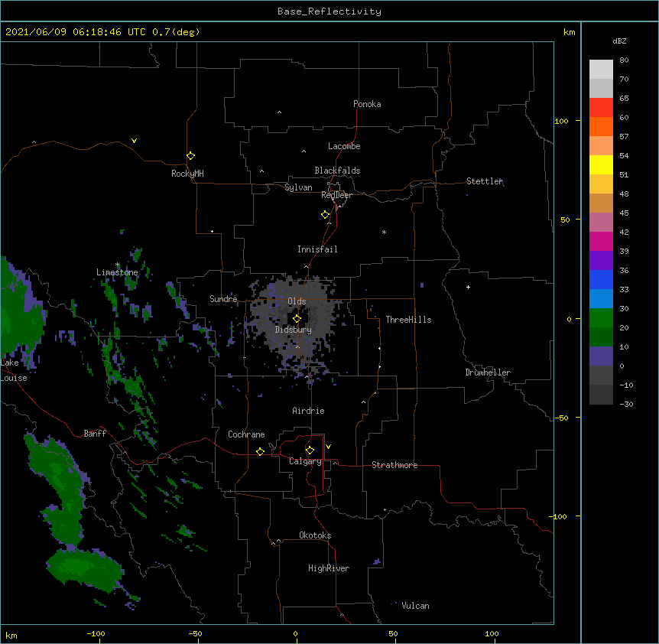This screenshot has width=659, height=644.
Task: Select the 80 dBZ light gray swatch
Action: point(601,69)
